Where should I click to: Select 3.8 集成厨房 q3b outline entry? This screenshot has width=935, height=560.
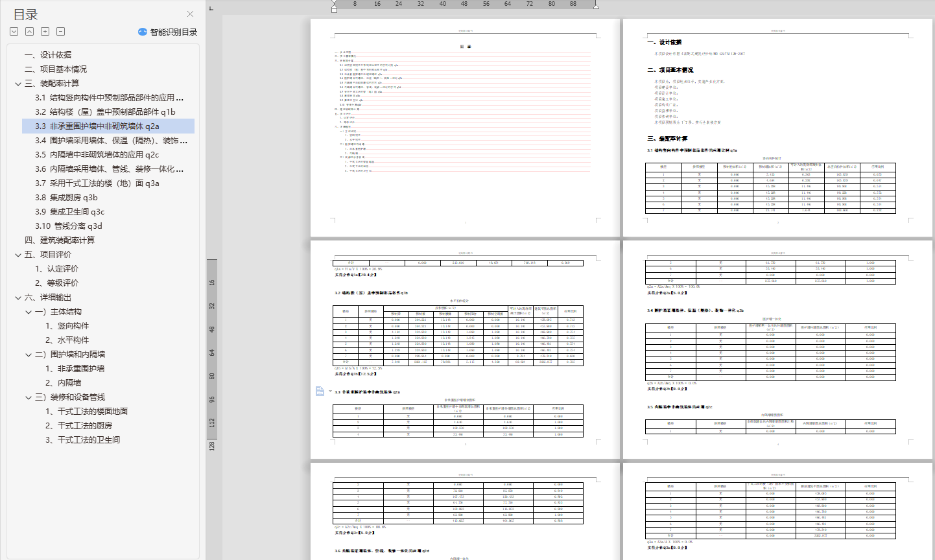(x=66, y=198)
